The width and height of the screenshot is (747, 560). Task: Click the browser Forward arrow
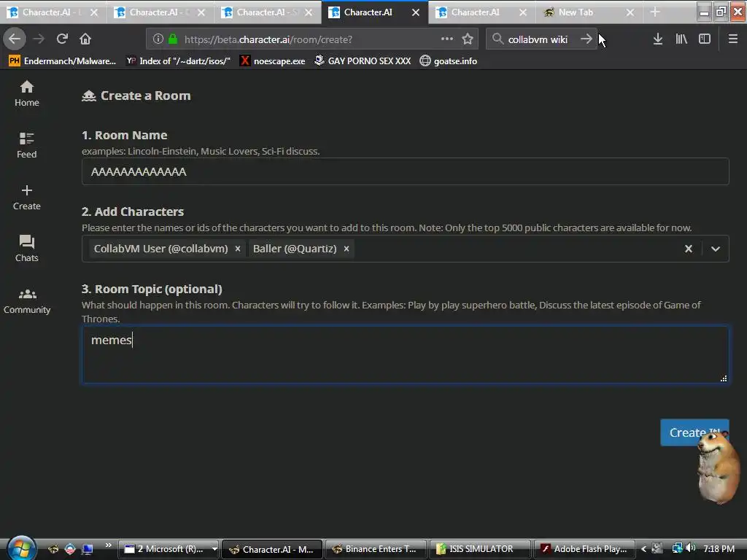tap(39, 39)
